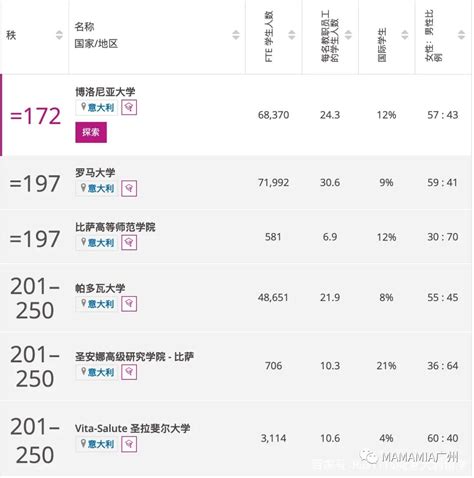Image resolution: width=474 pixels, height=478 pixels.
Task: Click the graduation cap icon for Vita-Salute 圣拉斐尔大学
Action: point(129,444)
